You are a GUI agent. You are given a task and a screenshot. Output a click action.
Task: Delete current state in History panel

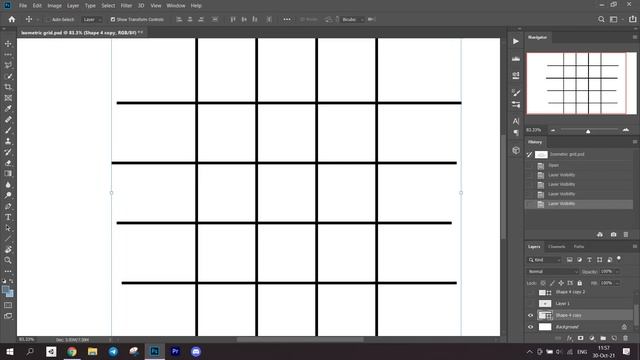click(x=626, y=234)
